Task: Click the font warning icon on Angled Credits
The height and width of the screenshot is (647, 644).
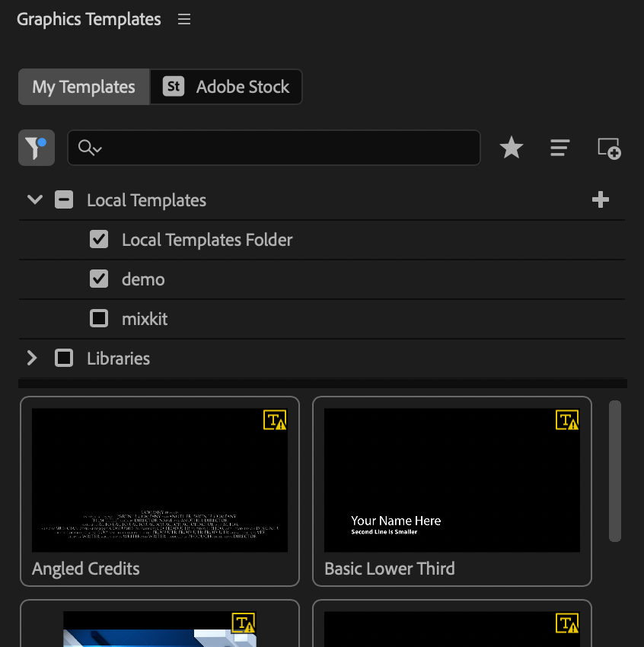Action: (275, 420)
